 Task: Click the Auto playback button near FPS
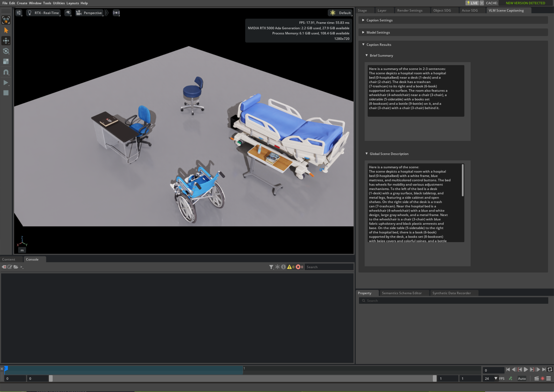[x=522, y=378]
